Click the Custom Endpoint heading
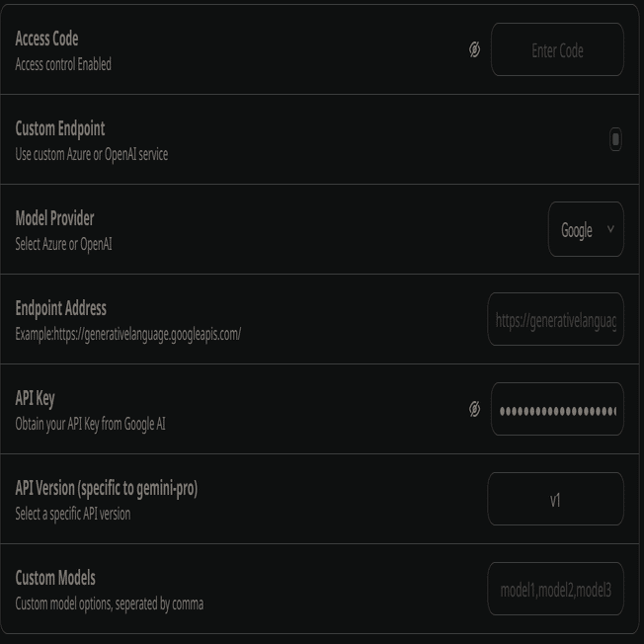The height and width of the screenshot is (644, 644). click(59, 128)
